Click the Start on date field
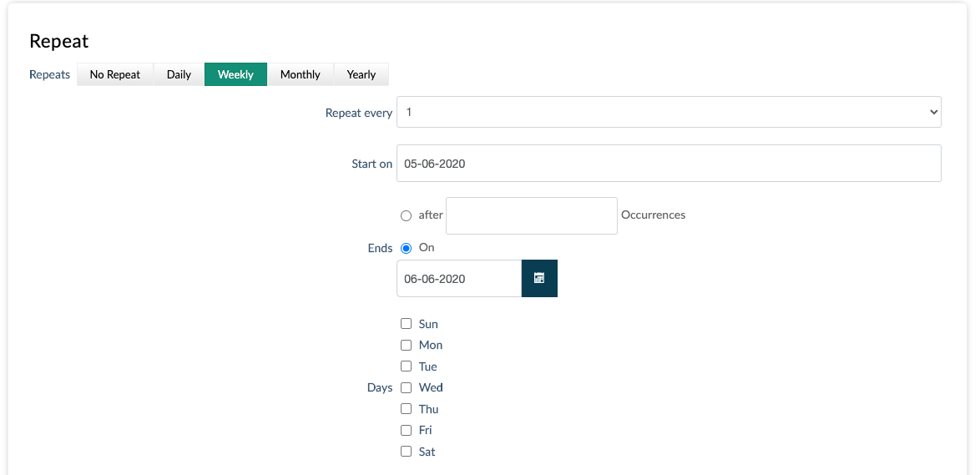 tap(668, 164)
